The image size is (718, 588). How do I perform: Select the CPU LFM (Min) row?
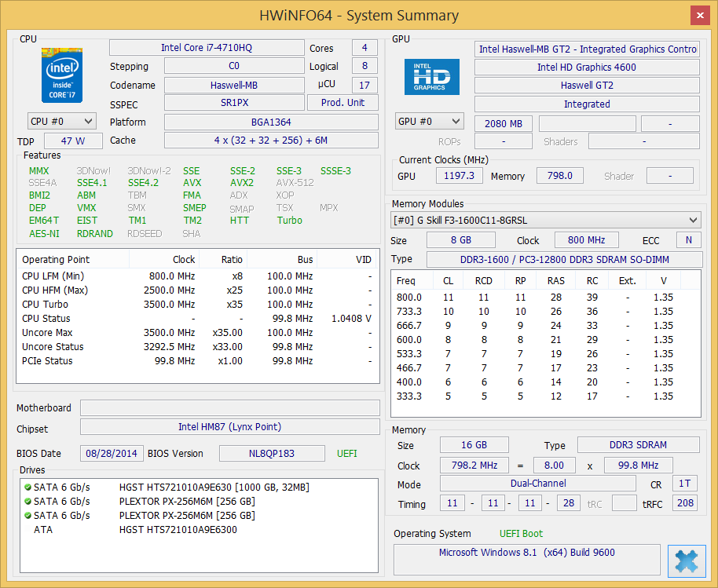coord(198,276)
